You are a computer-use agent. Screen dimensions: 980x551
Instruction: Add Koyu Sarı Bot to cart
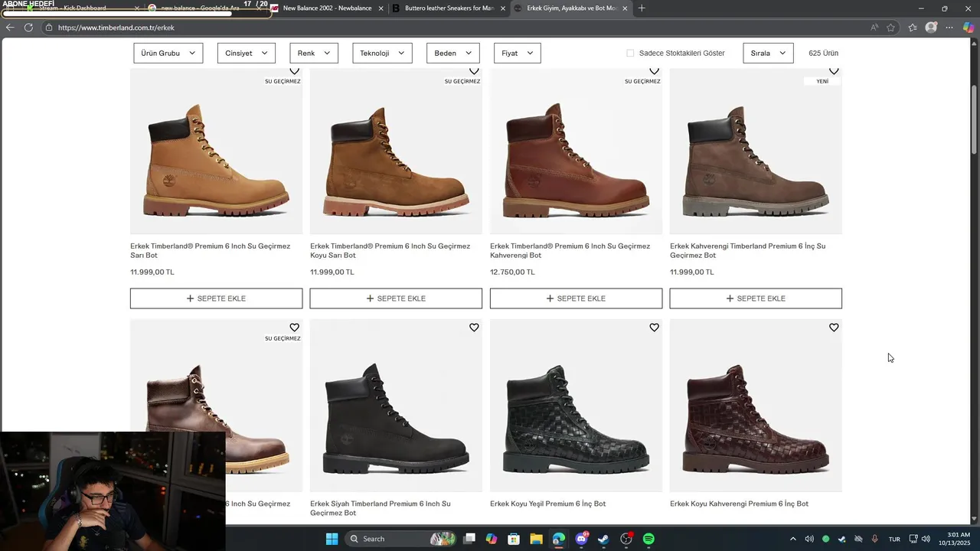396,298
